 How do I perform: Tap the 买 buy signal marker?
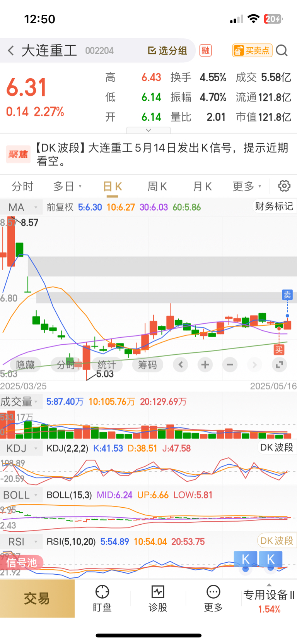tap(279, 350)
